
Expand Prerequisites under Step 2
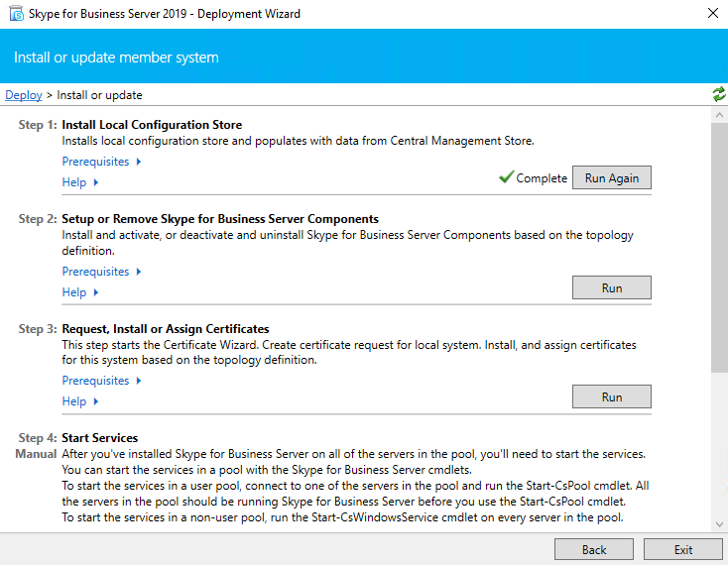point(101,272)
